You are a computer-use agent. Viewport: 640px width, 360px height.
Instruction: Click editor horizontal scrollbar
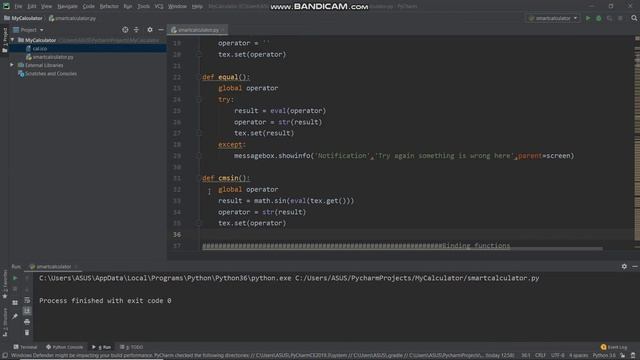pos(402,249)
